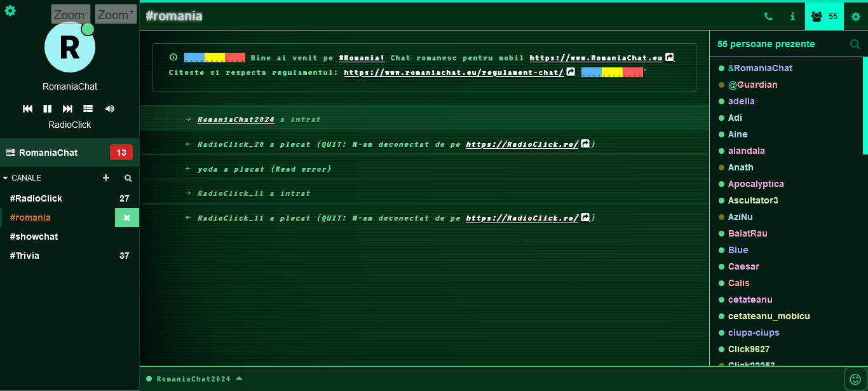Open RomaniaChat2024 nickname menu
Image resolution: width=868 pixels, height=391 pixels.
coord(194,379)
